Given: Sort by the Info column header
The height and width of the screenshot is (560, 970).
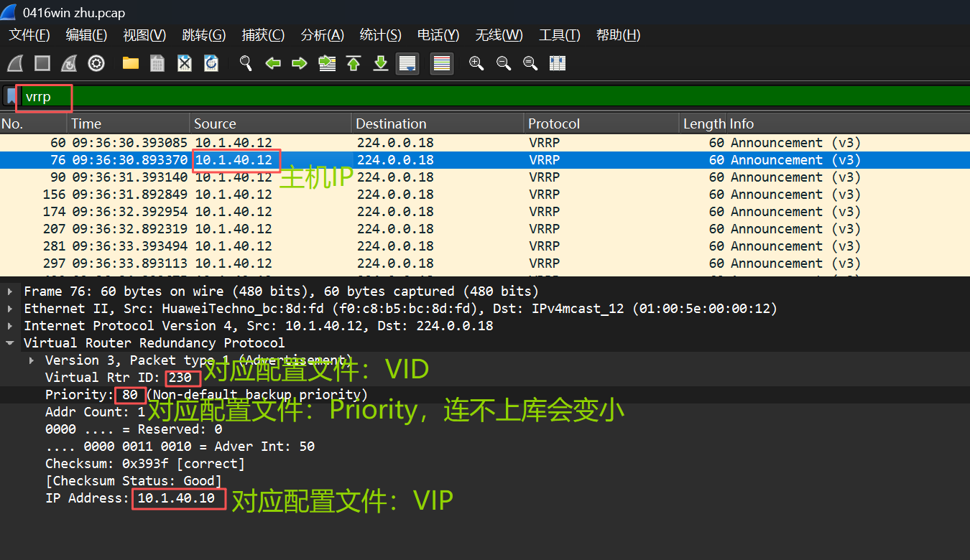Looking at the screenshot, I should 849,123.
